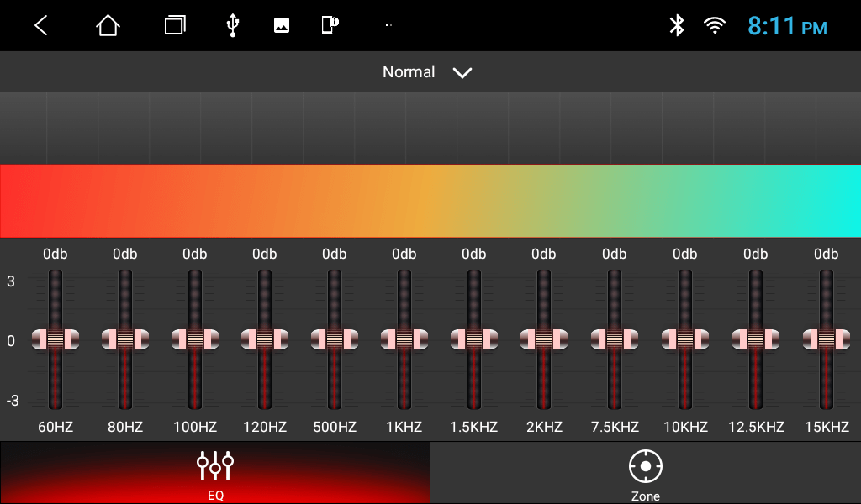Screen dimensions: 861x504
Task: Click the 1KHZ slider handle
Action: 404,339
